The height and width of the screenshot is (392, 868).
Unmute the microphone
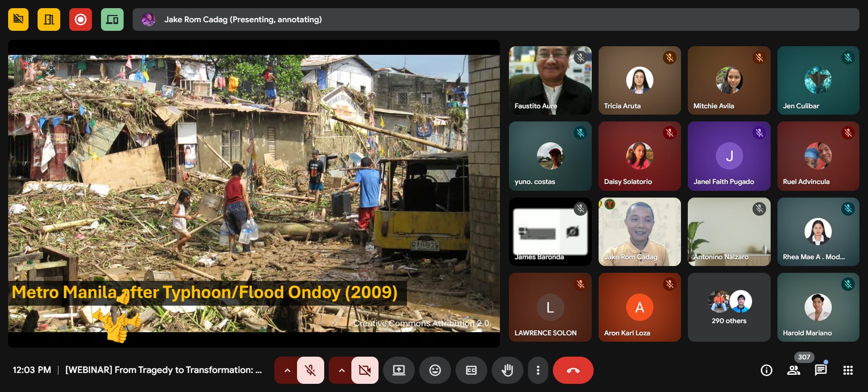pos(311,370)
